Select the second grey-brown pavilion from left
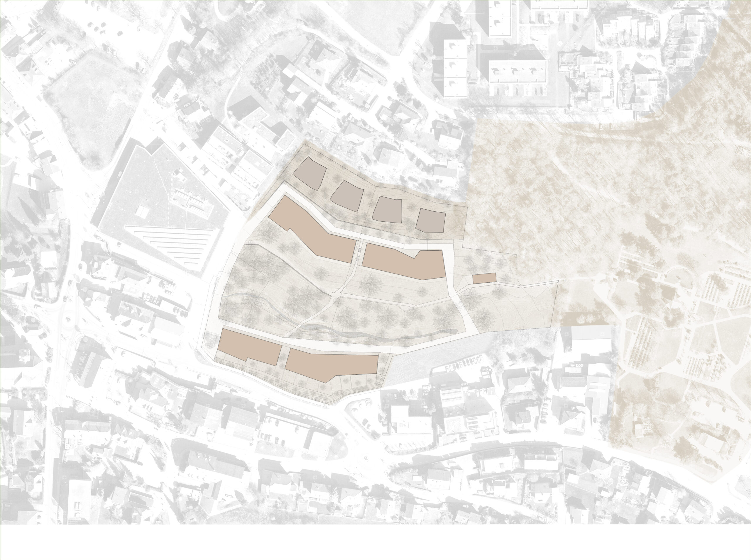 pos(348,196)
